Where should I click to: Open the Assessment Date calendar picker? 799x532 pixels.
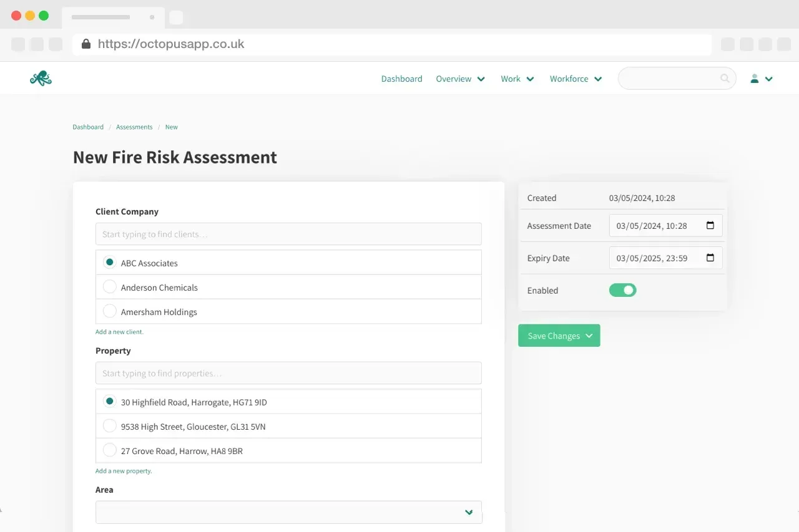click(x=710, y=225)
